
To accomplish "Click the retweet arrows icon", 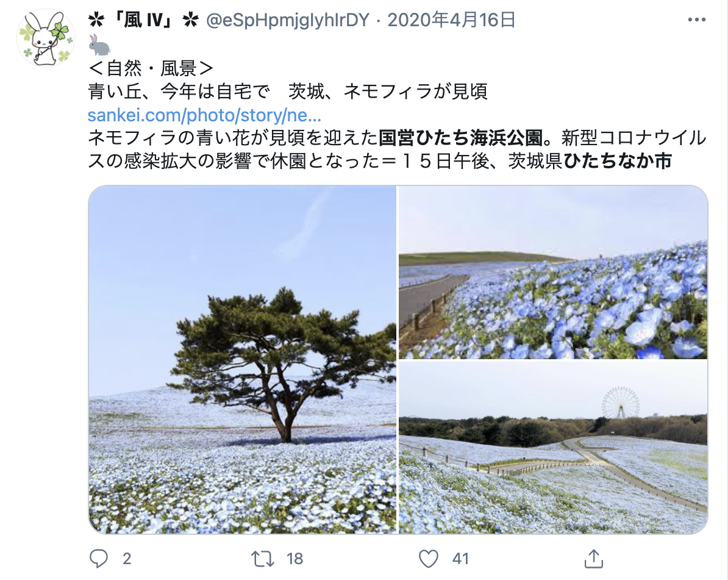I will pos(263,559).
